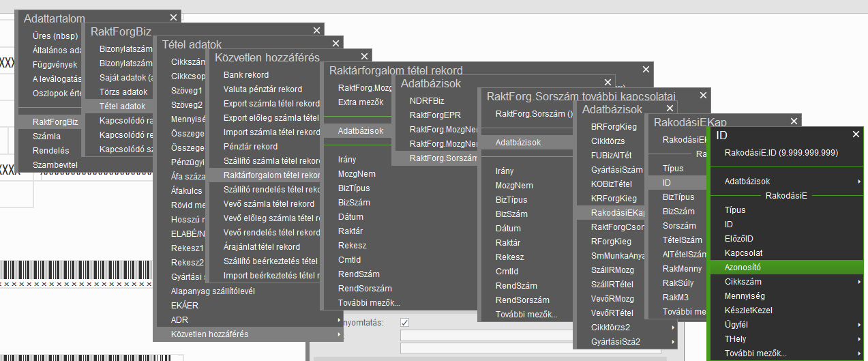Select Számla in Adattartalom menu
The height and width of the screenshot is (361, 868).
pos(46,136)
